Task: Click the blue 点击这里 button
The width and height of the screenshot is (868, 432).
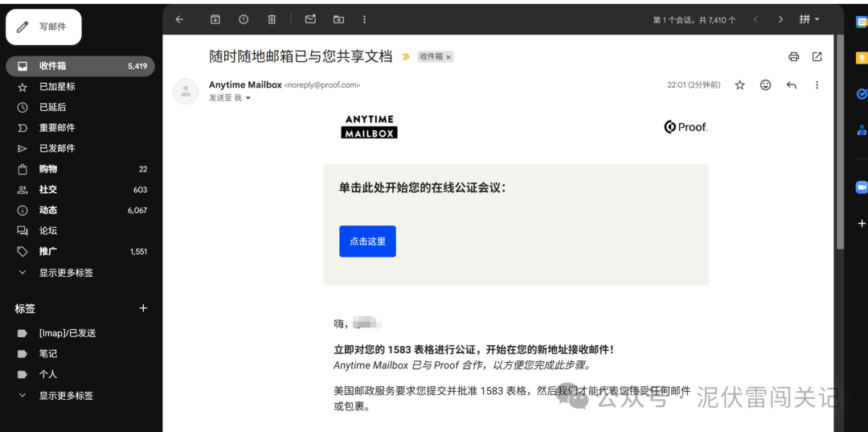Action: pos(367,241)
